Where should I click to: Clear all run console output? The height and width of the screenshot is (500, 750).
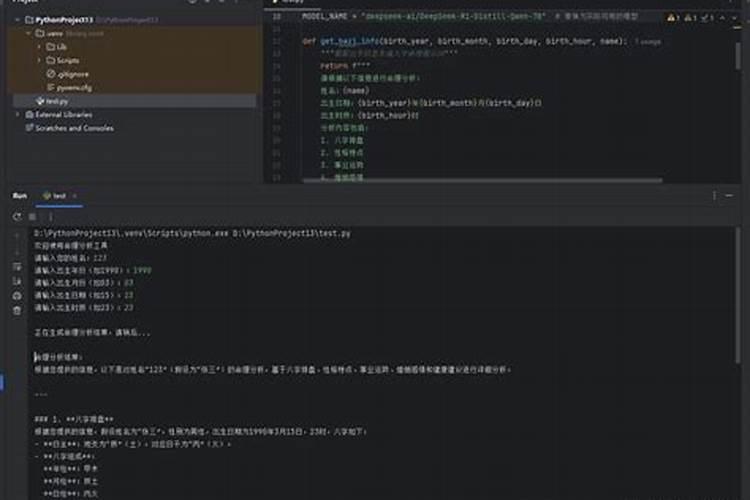pyautogui.click(x=17, y=311)
